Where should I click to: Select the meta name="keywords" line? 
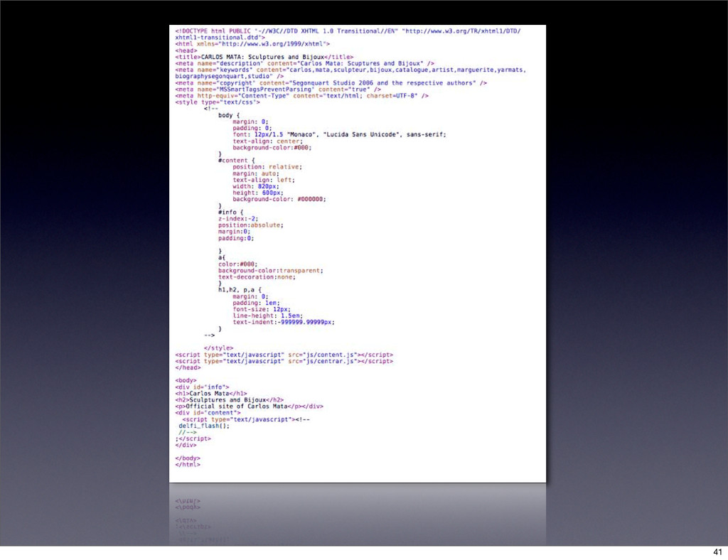[x=350, y=73]
